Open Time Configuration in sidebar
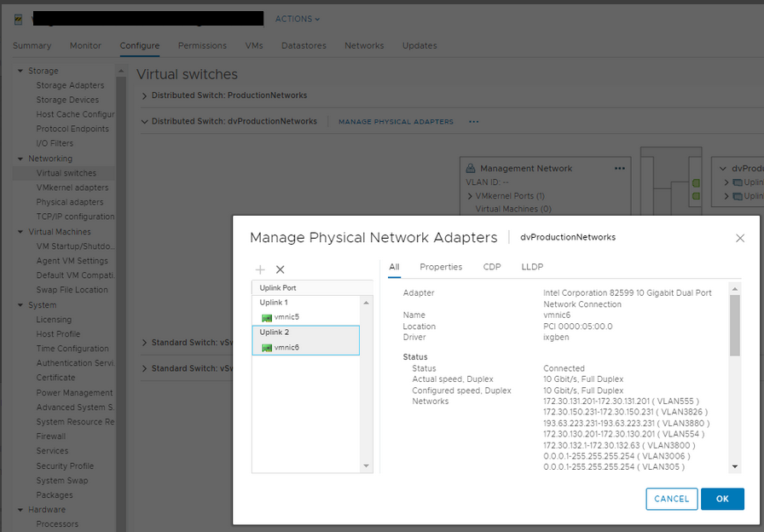The width and height of the screenshot is (764, 532). pyautogui.click(x=72, y=349)
